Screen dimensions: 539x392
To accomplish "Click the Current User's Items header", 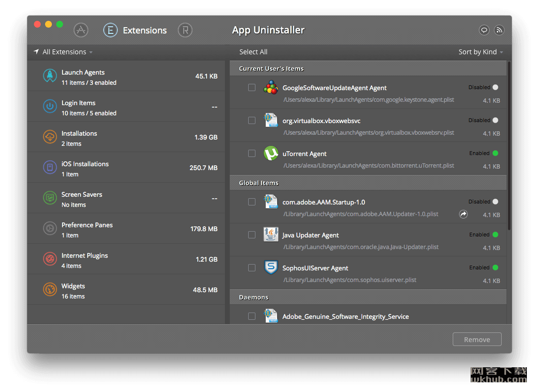I will (368, 69).
